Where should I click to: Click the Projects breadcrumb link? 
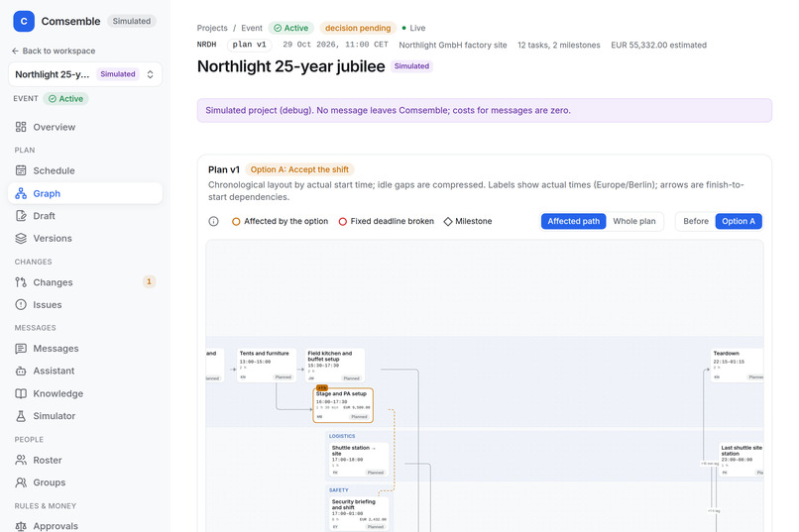(x=212, y=28)
